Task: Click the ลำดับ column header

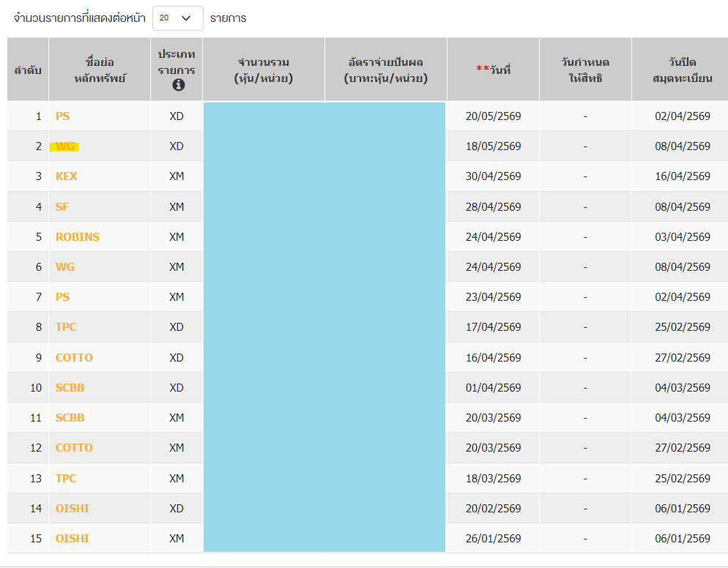Action: pos(28,70)
